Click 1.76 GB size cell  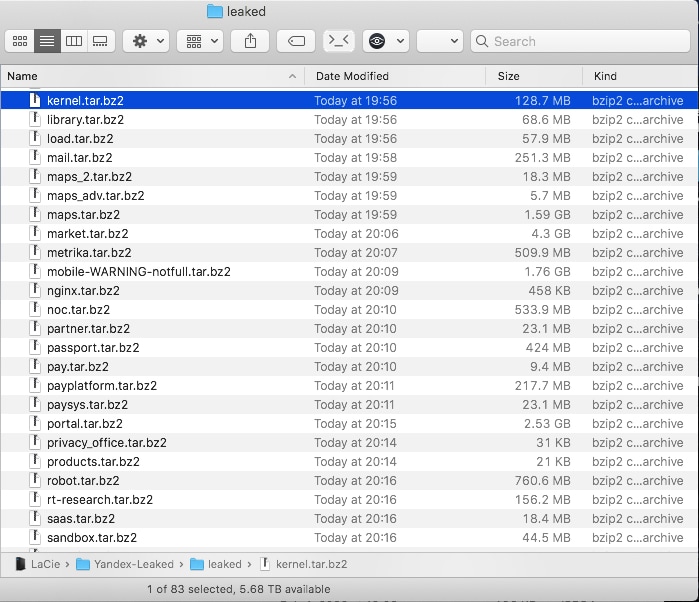pos(547,272)
